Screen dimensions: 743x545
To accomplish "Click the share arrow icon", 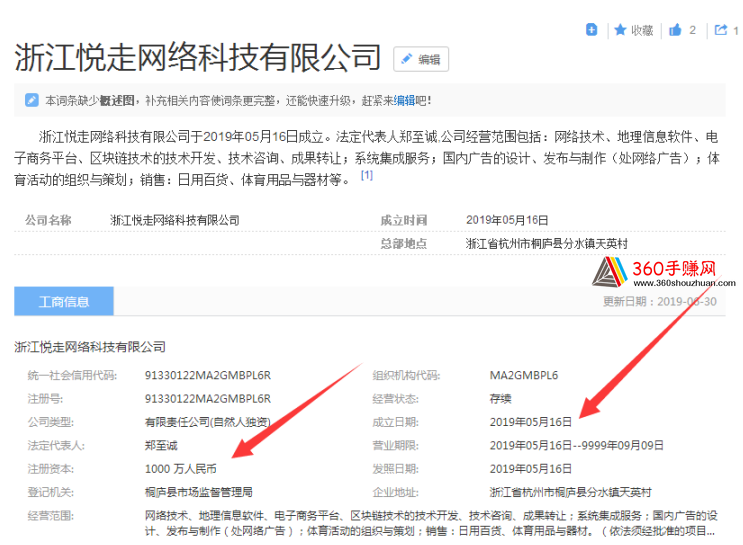I will click(x=721, y=30).
